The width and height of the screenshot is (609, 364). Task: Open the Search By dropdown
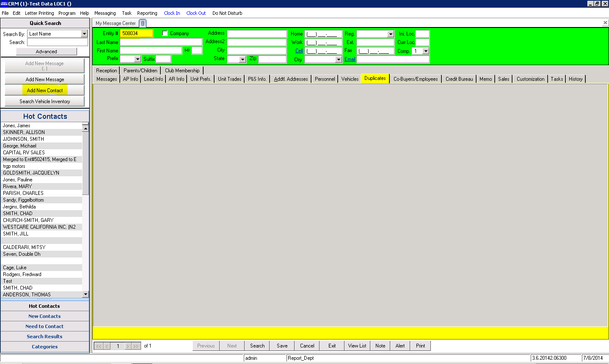tap(85, 33)
